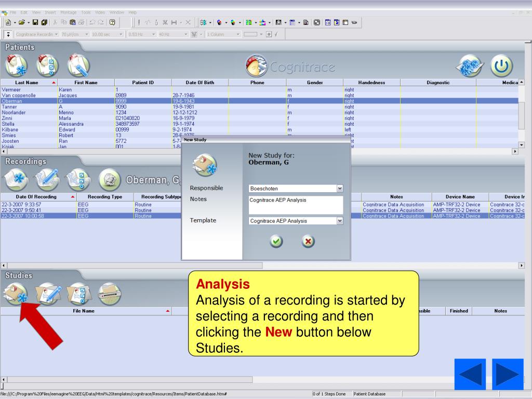Sort studies by File Name column header
This screenshot has height=399, width=532.
[x=86, y=311]
